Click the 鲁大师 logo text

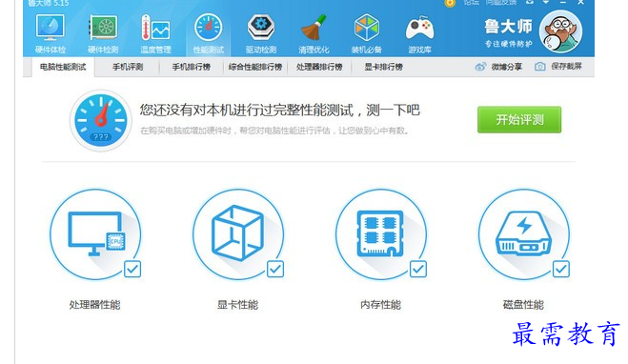(508, 27)
